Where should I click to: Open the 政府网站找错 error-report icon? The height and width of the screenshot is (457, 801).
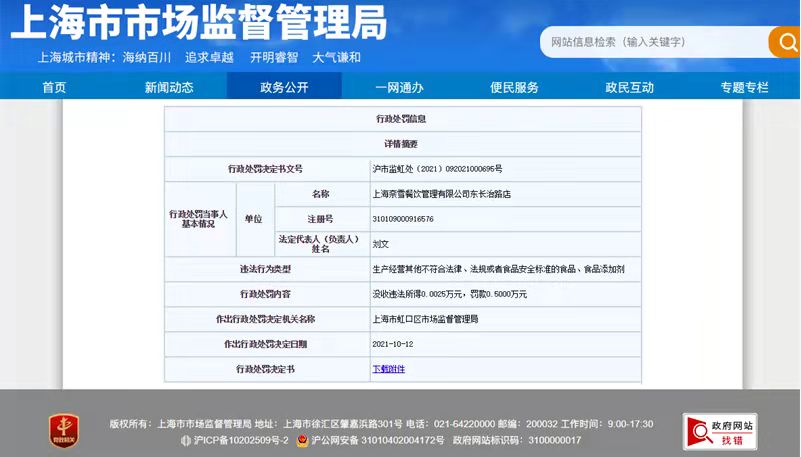click(x=720, y=431)
